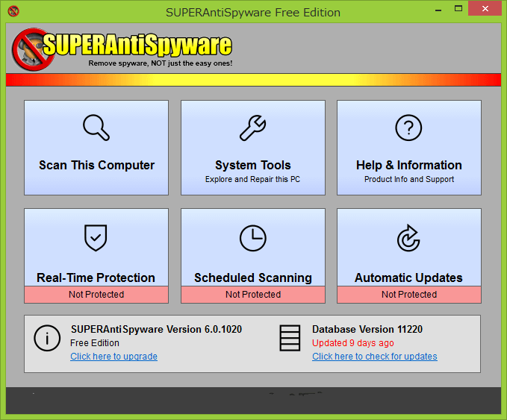Open Help & Information label

pos(409,165)
